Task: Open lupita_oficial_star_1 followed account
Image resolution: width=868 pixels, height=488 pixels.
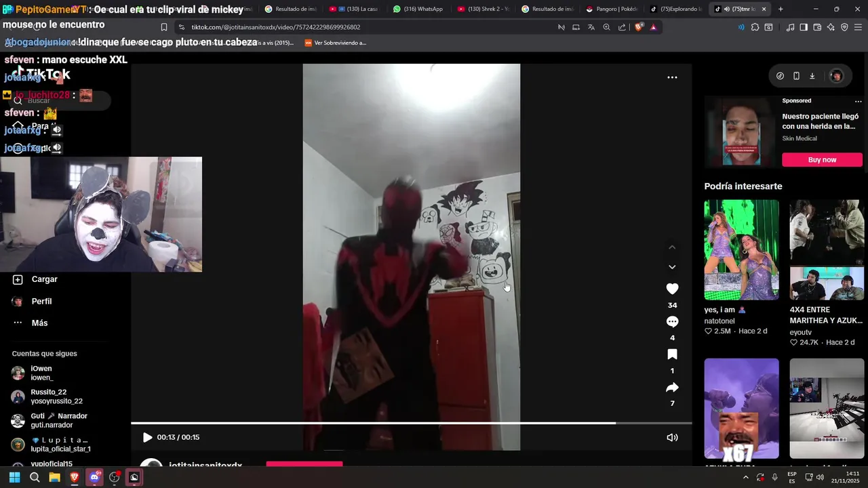Action: (61, 445)
